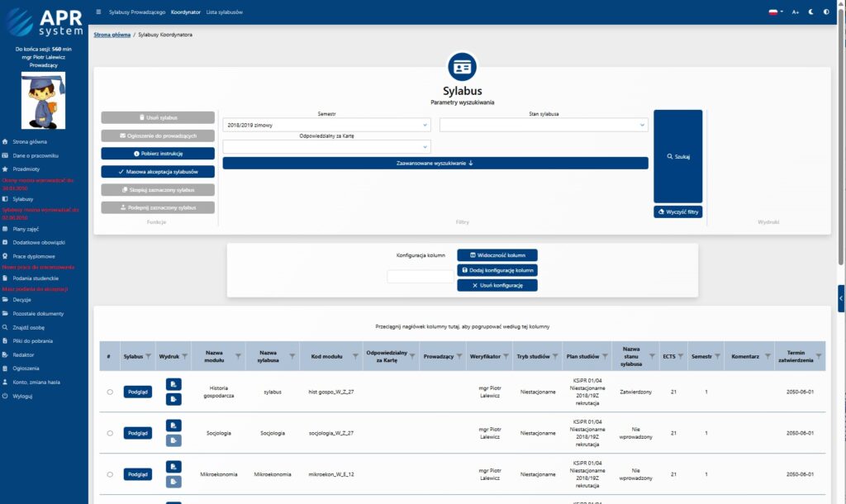Screen dimensions: 846x504
Task: Click the lower print icon in the Socjologia row
Action: [x=173, y=440]
